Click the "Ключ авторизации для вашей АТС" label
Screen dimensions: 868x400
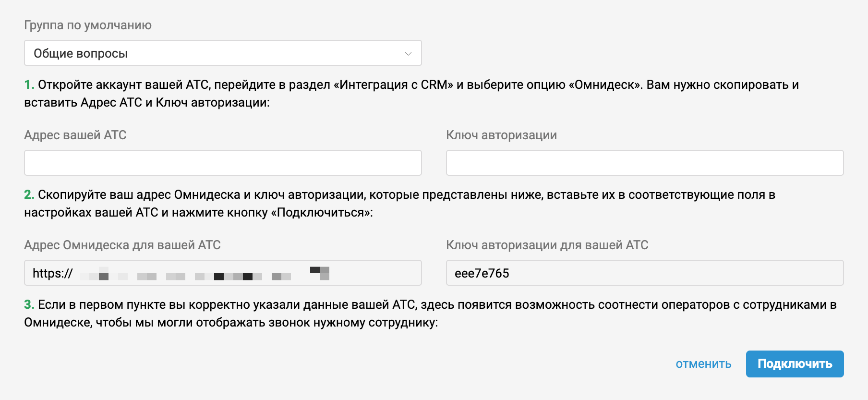click(547, 245)
